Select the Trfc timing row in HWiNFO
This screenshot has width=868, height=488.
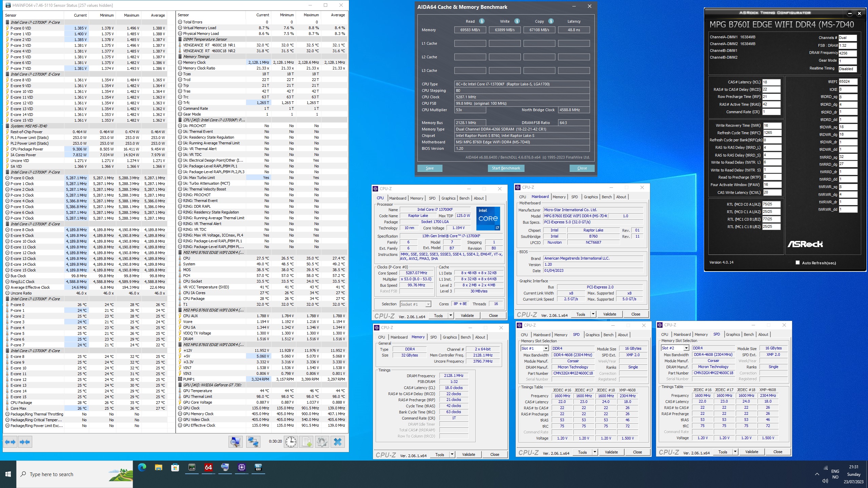[262, 103]
